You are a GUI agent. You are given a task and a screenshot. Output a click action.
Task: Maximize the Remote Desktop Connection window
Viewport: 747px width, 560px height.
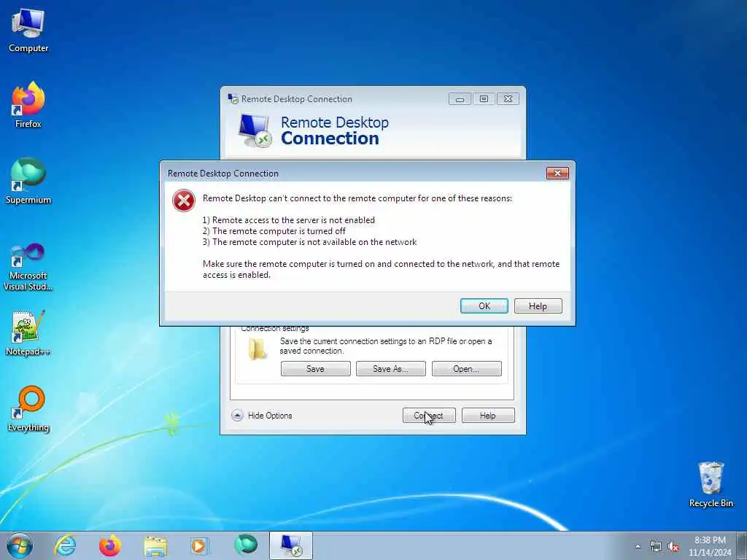coord(484,99)
